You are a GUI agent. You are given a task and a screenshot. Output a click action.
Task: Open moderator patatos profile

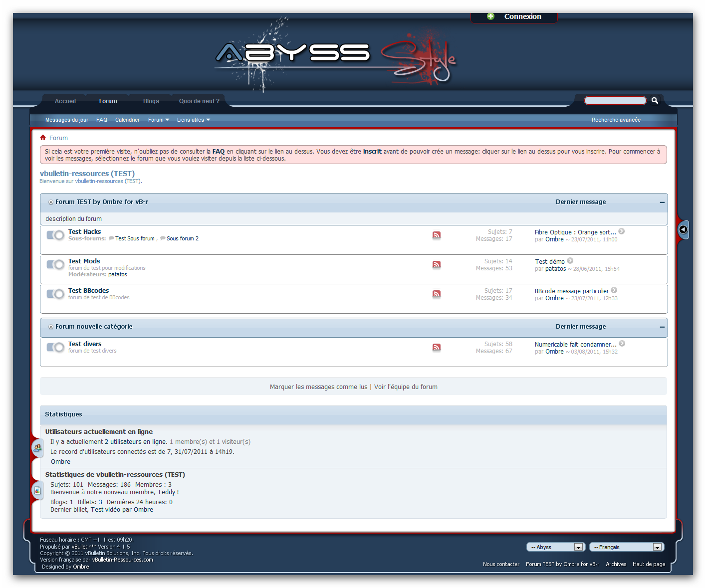(118, 274)
